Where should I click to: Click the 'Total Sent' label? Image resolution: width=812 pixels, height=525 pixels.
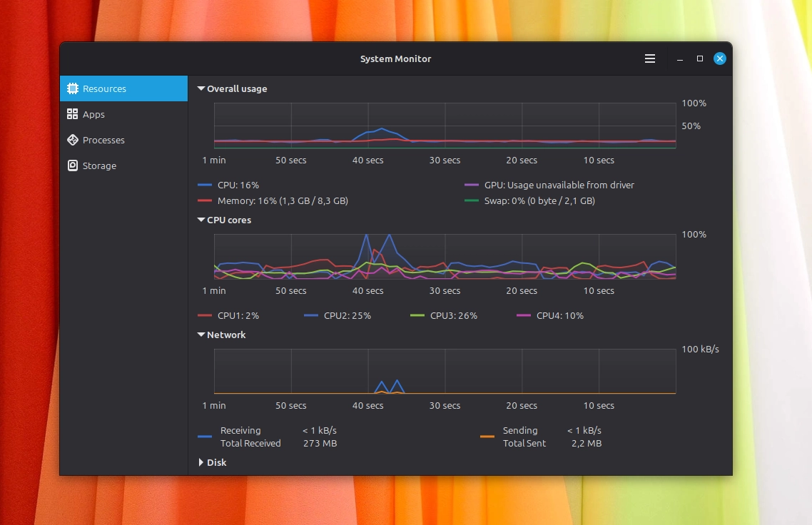(x=524, y=443)
